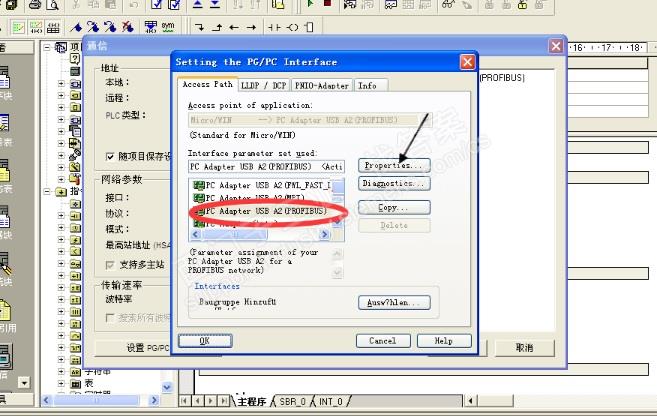Click the Apply All Symbols icon
This screenshot has height=416, width=657.
click(150, 27)
